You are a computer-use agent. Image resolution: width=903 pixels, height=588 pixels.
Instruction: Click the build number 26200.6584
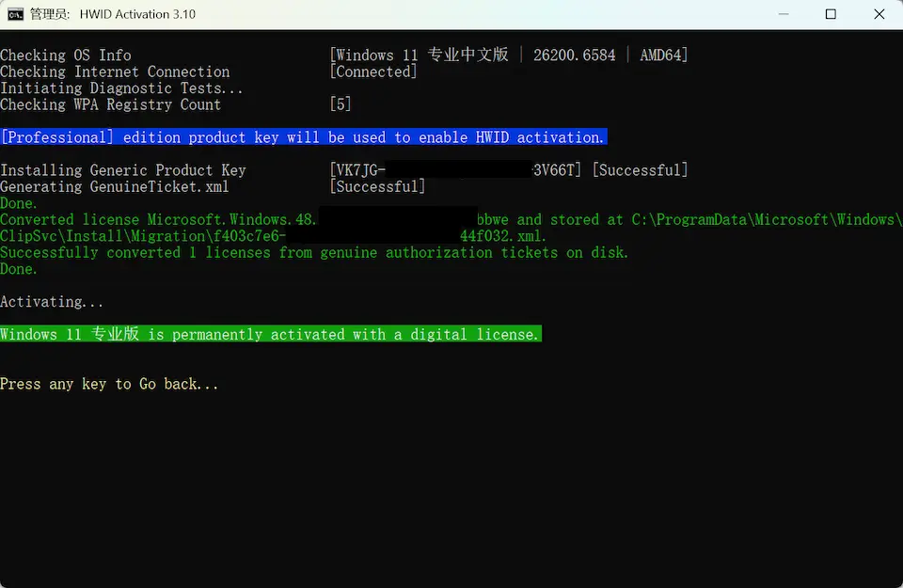click(574, 56)
